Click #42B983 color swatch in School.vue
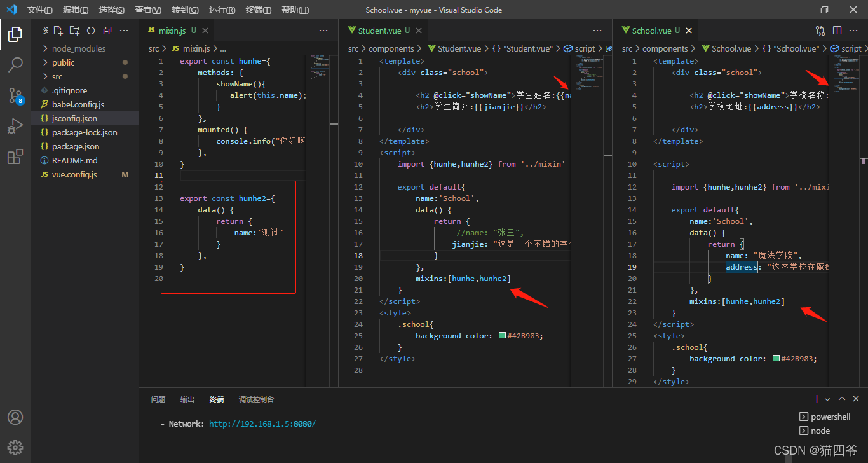 point(776,359)
